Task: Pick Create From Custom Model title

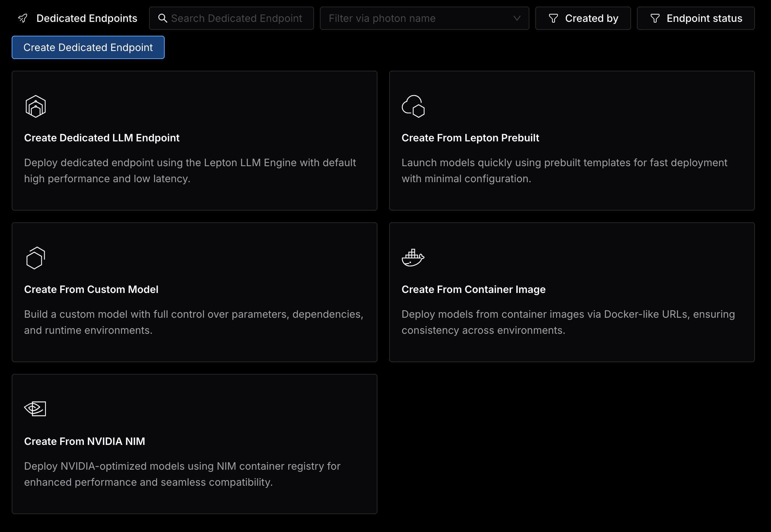Action: point(91,289)
